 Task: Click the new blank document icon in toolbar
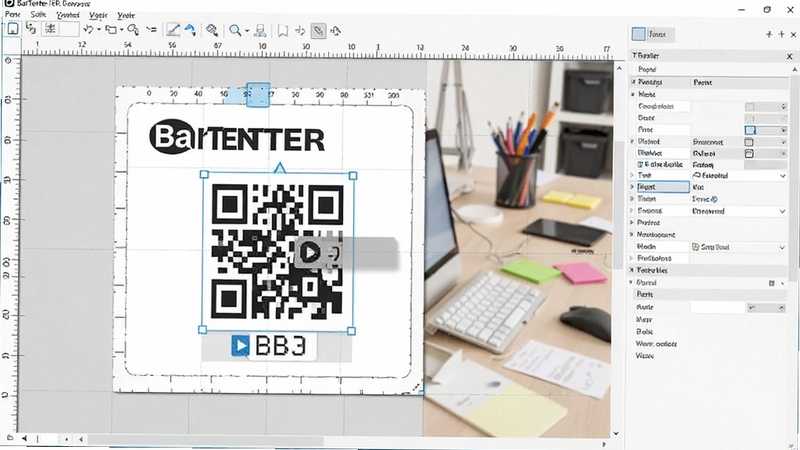(x=13, y=29)
